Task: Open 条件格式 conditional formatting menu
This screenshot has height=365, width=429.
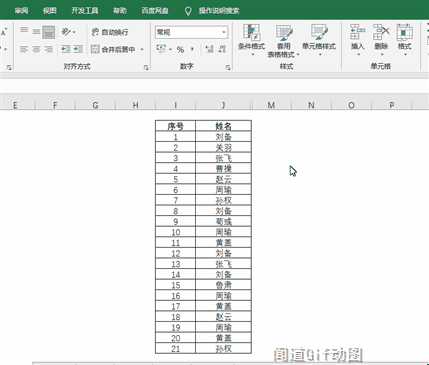Action: tap(251, 40)
